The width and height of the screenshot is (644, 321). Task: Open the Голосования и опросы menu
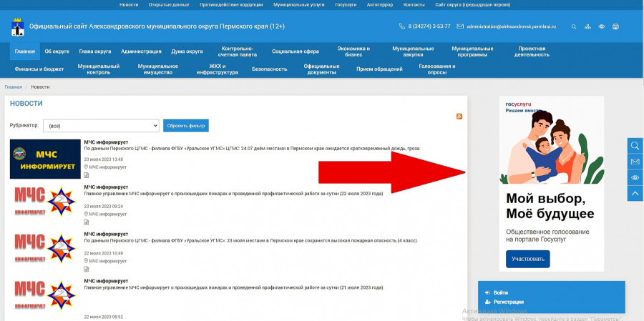tap(437, 69)
